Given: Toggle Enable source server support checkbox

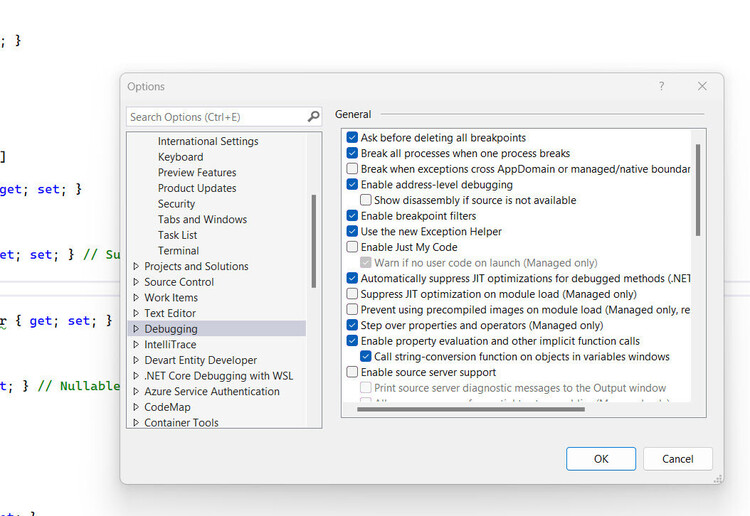Looking at the screenshot, I should (x=352, y=372).
